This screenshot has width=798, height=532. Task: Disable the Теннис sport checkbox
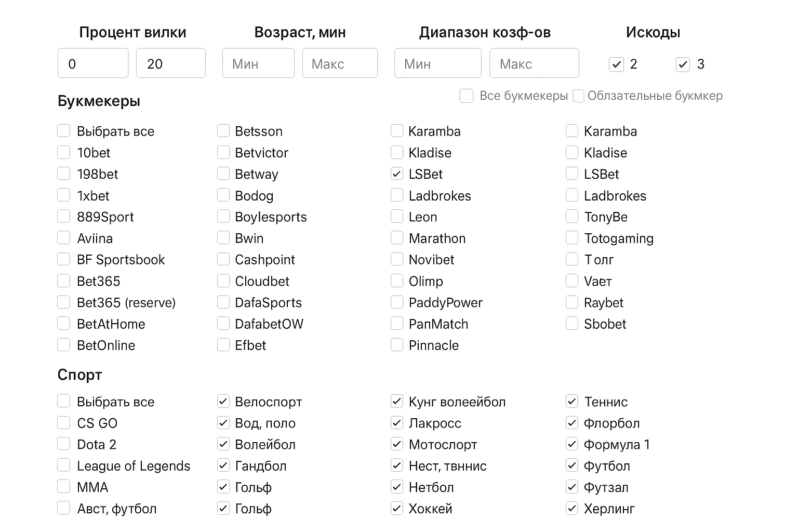[x=572, y=402]
